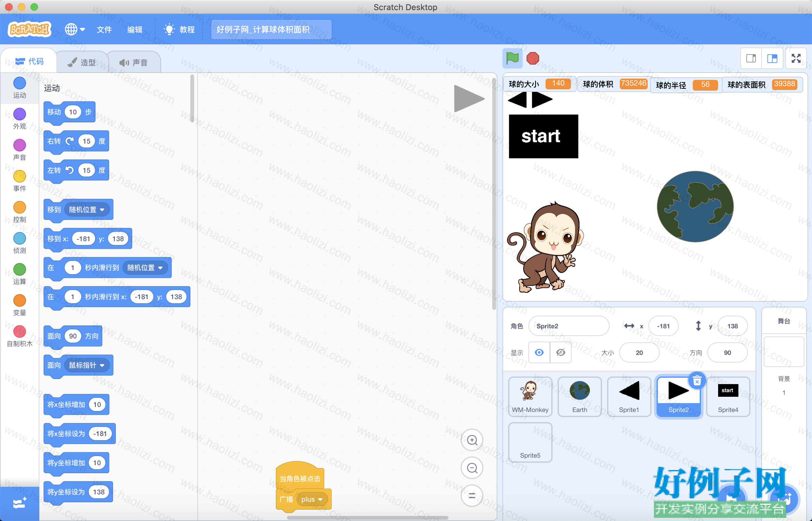Select the Sprite5 thumbnail
This screenshot has height=521, width=812.
(530, 442)
